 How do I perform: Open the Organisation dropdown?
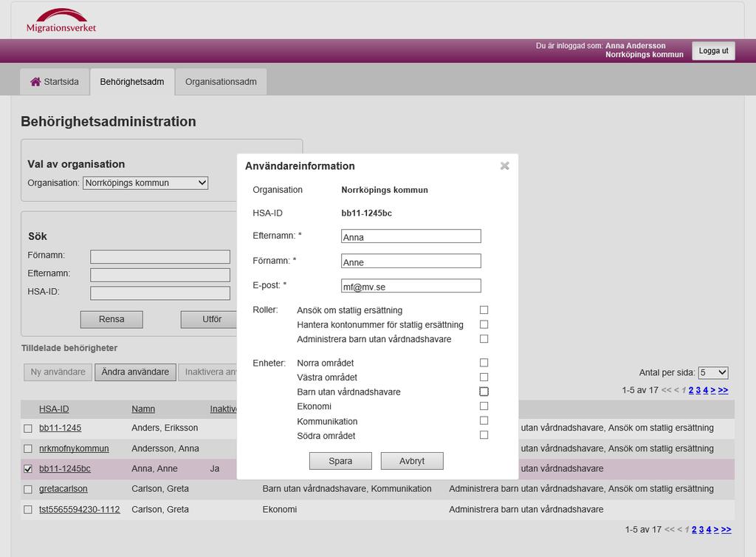[145, 182]
